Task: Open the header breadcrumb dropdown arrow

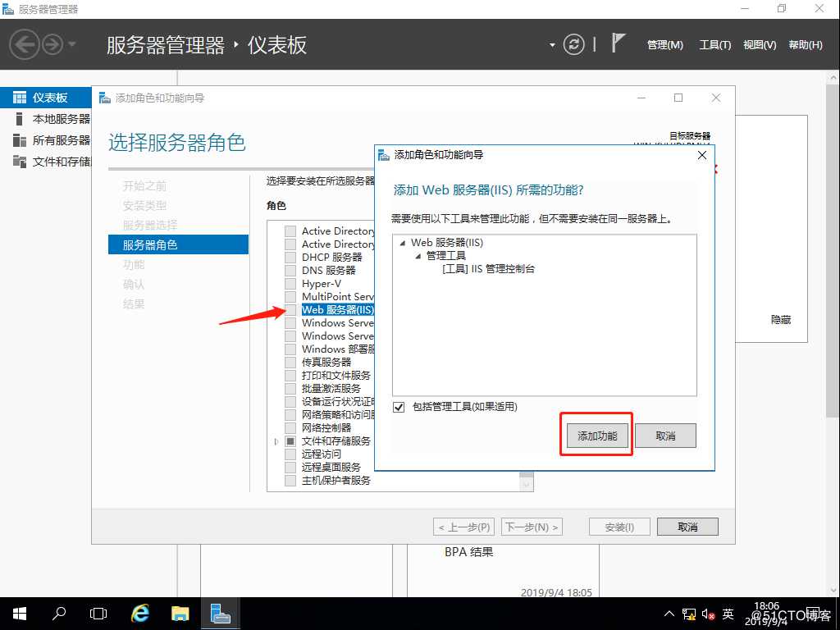Action: click(552, 45)
